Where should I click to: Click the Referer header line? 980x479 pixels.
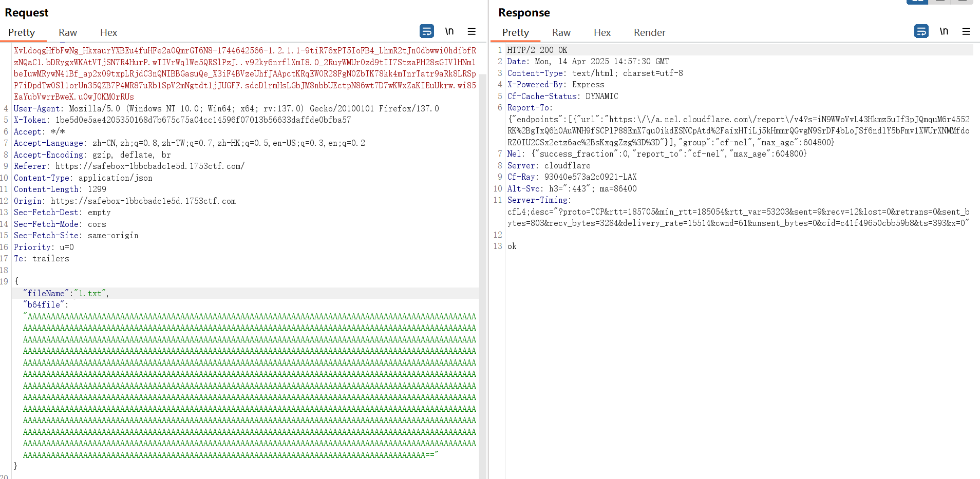129,166
